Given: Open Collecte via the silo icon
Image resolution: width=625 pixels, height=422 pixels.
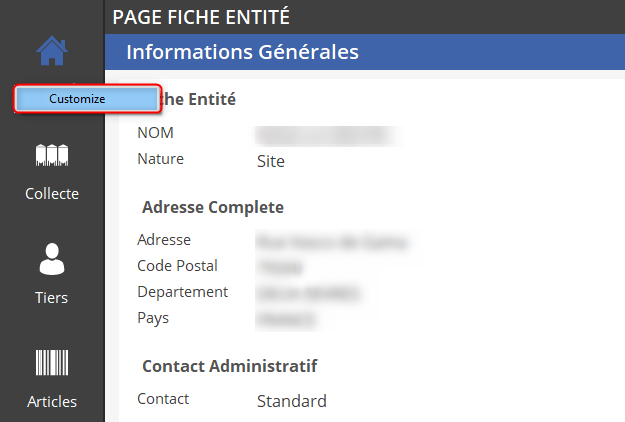Looking at the screenshot, I should 52,155.
